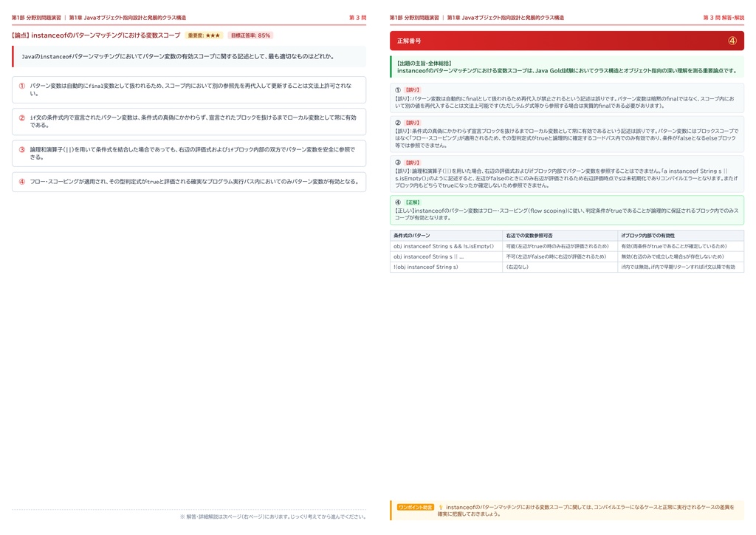Select the circled ② marker of answer option two
Viewport: 756px width, 535px height.
[21, 117]
